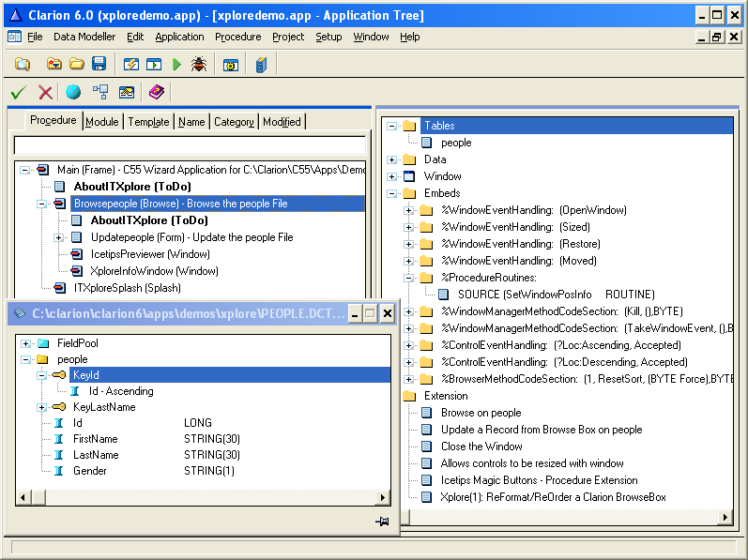Click the Window item icon in right panel
Screen dimensions: 748x560
click(409, 176)
